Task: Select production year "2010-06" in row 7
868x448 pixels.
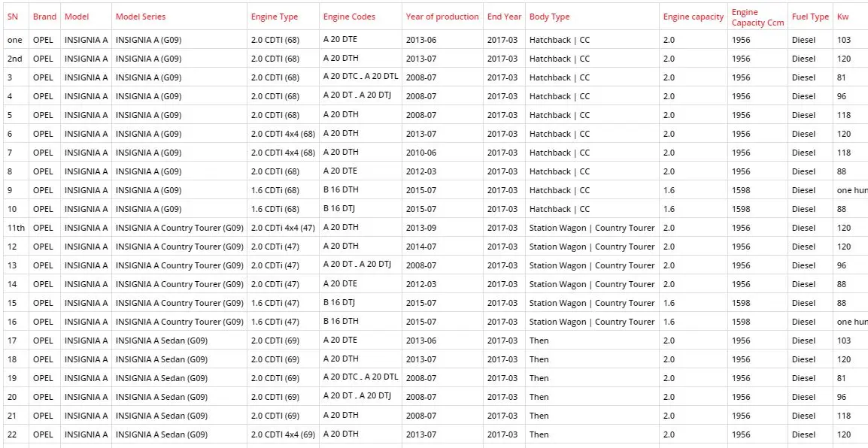Action: point(421,153)
